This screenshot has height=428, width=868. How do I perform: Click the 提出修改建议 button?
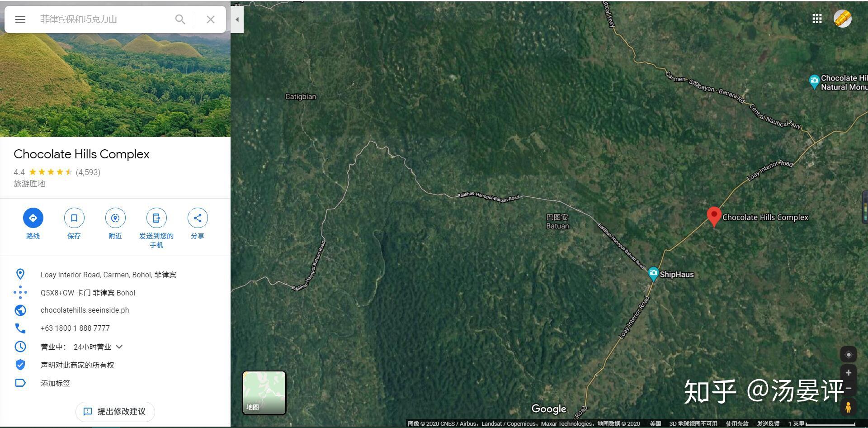[x=115, y=412]
